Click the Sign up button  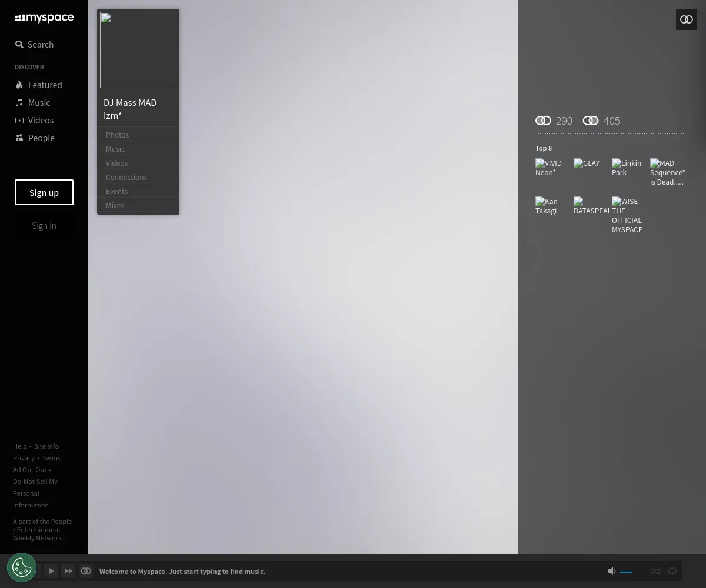pyautogui.click(x=44, y=192)
